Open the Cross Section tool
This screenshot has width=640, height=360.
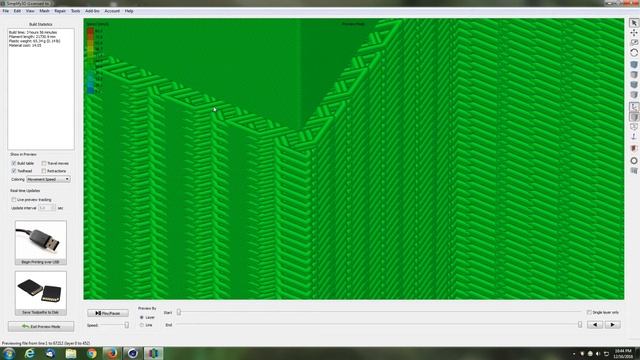coord(634,149)
